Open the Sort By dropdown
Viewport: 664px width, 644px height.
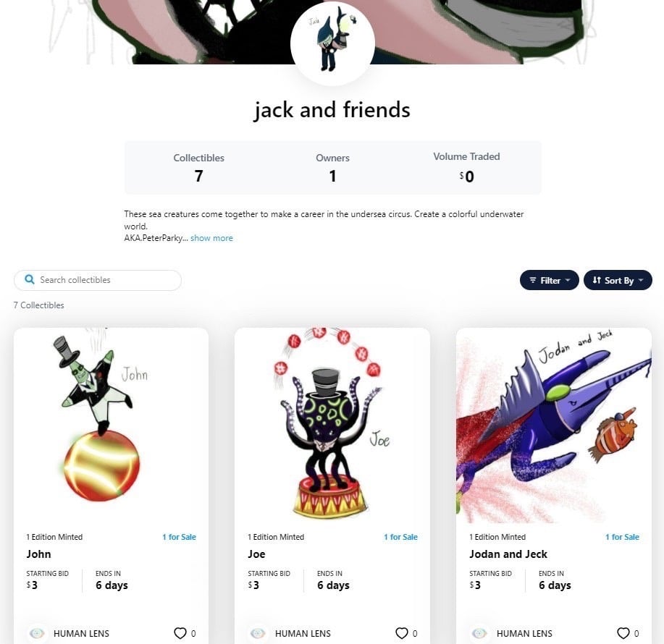tap(618, 280)
